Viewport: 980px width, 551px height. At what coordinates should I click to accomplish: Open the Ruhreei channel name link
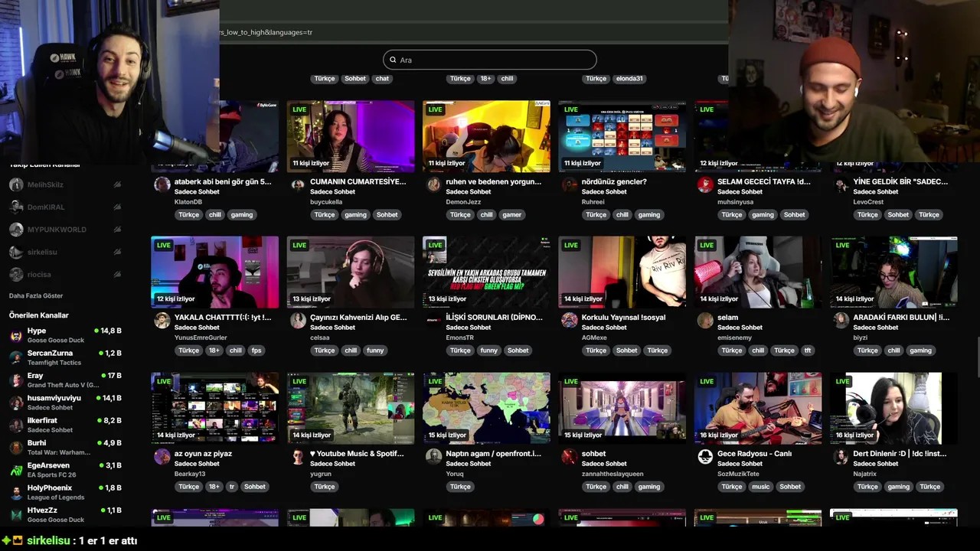click(x=593, y=202)
